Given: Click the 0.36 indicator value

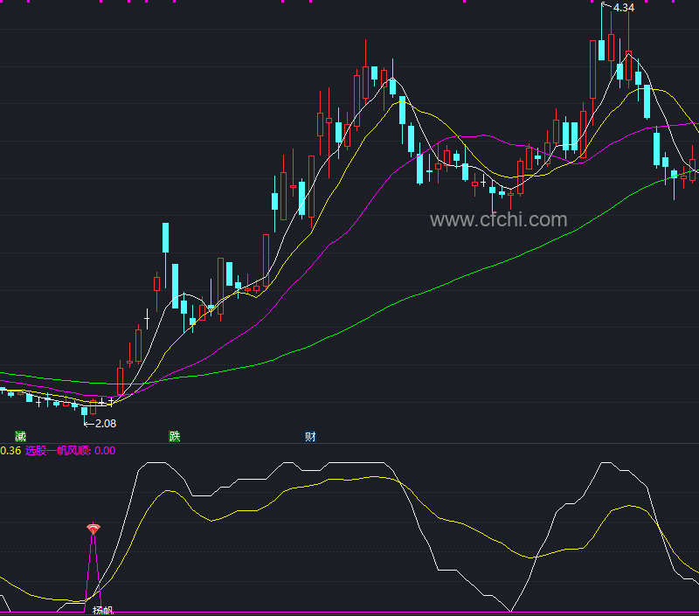Looking at the screenshot, I should [x=10, y=451].
